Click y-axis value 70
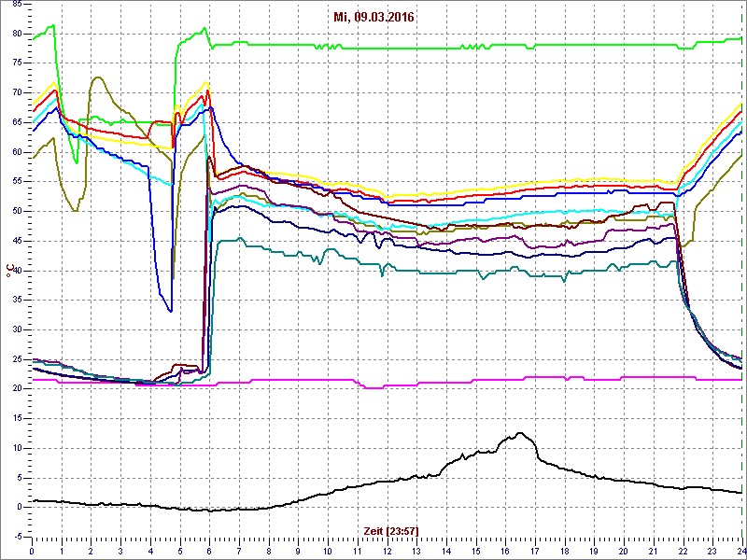Viewport: 747px width, 560px height. pos(17,92)
